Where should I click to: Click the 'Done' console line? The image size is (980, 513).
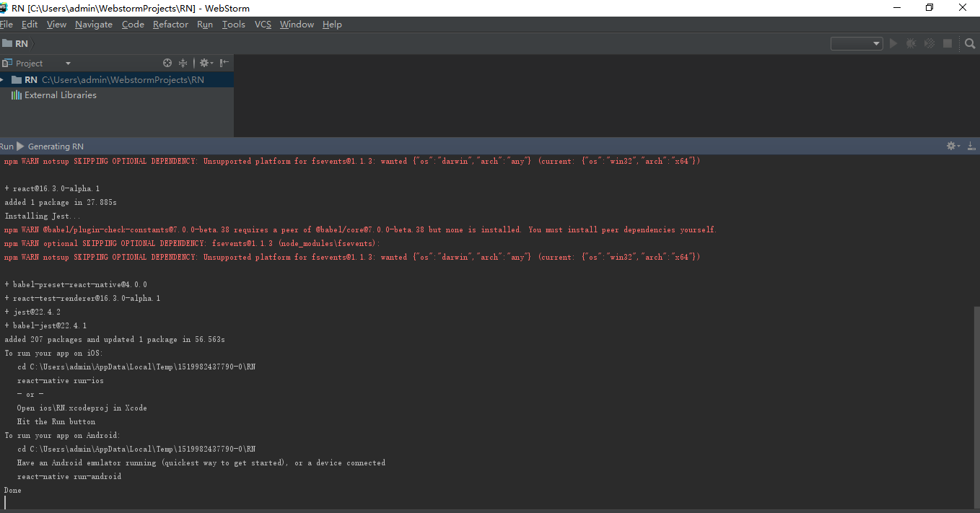pos(13,490)
